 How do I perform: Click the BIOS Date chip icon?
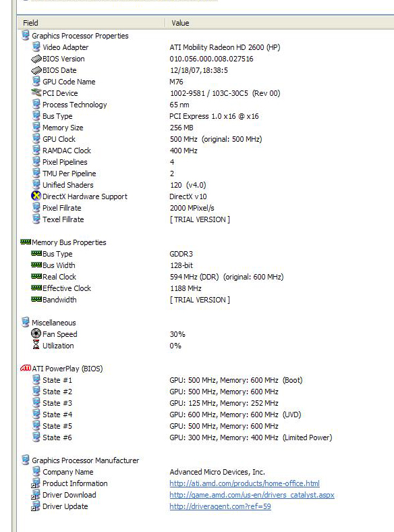pos(36,71)
